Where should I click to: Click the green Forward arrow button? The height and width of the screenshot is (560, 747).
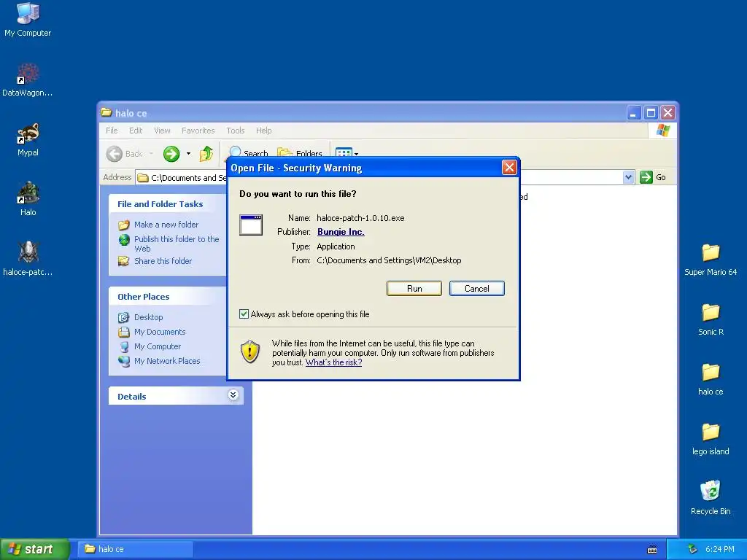[171, 154]
